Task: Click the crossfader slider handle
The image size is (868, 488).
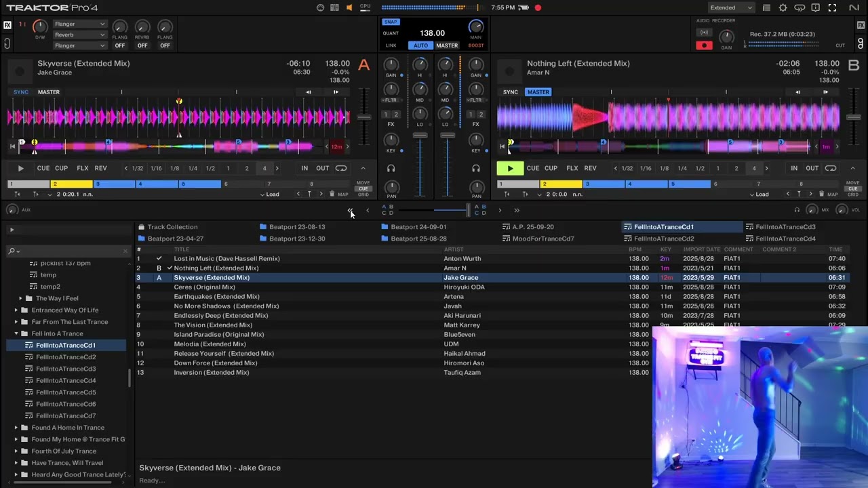Action: coord(468,211)
